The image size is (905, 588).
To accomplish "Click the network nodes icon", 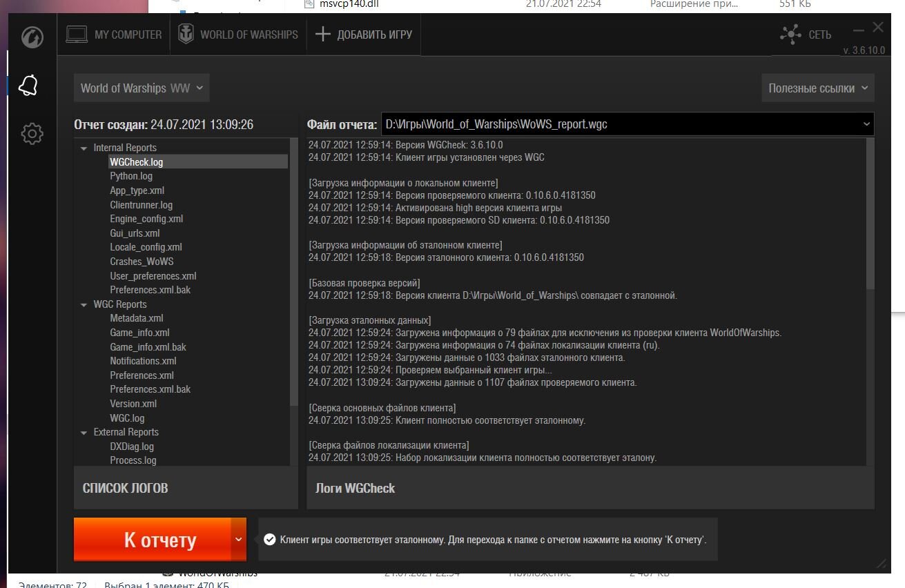I will [x=791, y=35].
